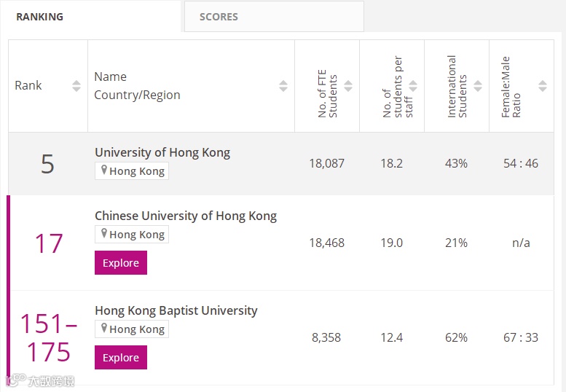
Task: Sort by No. of FTE Students arrows
Action: click(x=348, y=86)
